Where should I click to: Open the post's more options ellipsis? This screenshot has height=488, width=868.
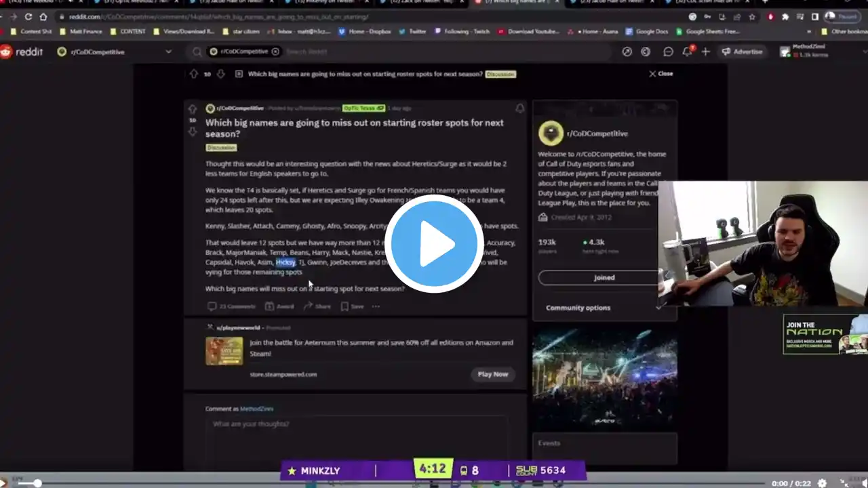pyautogui.click(x=376, y=306)
